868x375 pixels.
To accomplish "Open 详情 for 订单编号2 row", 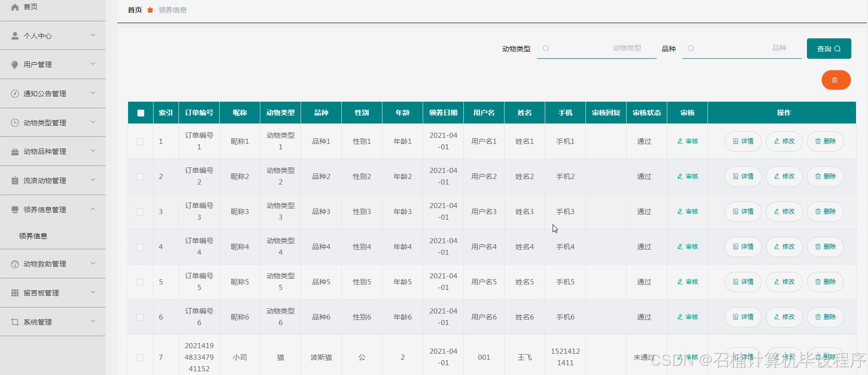I will click(743, 177).
